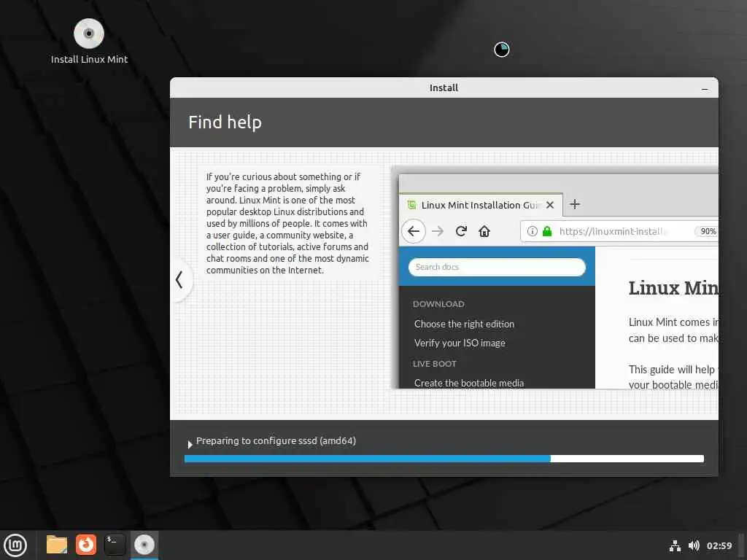Click the installation progress bar

tap(444, 459)
